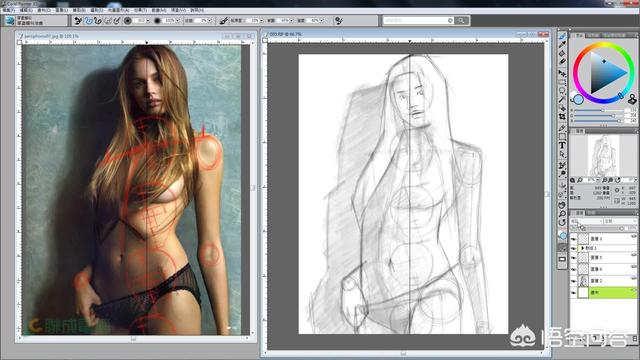Select the Dropper tool in the toolbox

coord(562,45)
